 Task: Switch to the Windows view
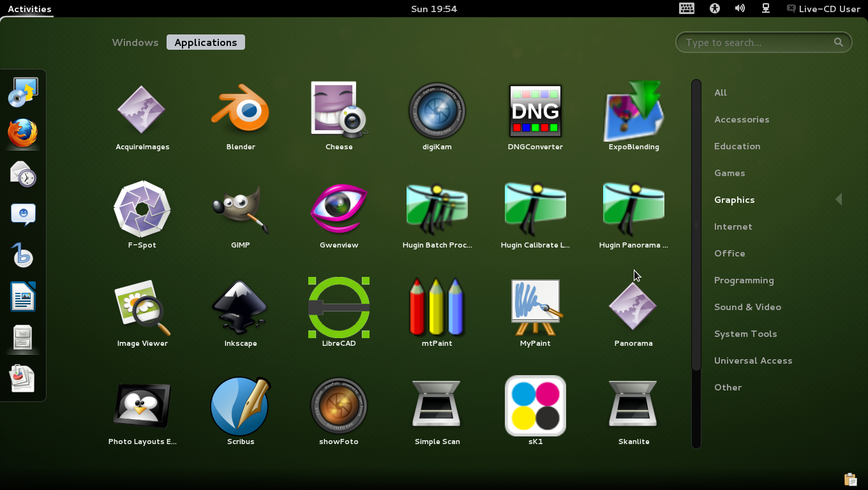click(135, 43)
